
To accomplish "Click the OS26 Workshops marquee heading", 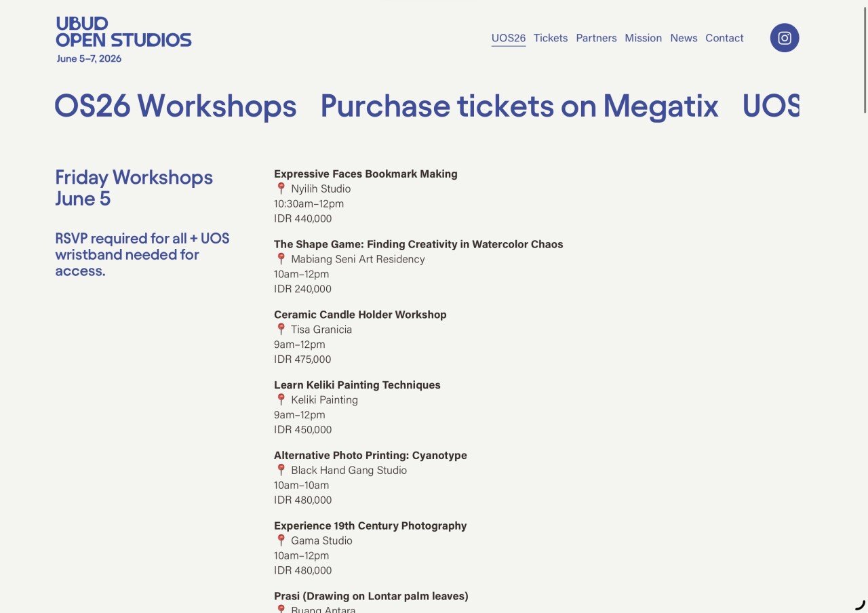I will 176,106.
